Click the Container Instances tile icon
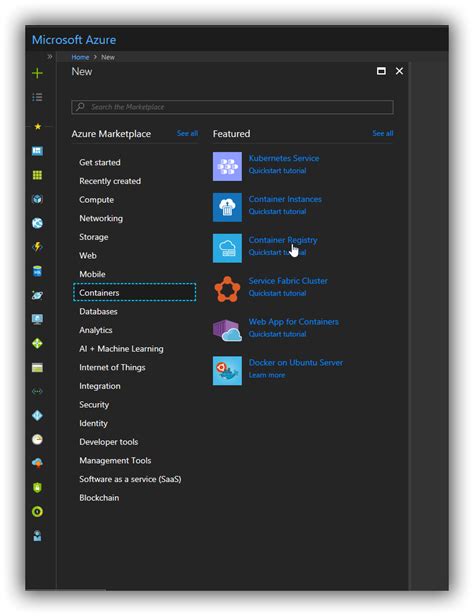This screenshot has height=616, width=474. pyautogui.click(x=227, y=207)
